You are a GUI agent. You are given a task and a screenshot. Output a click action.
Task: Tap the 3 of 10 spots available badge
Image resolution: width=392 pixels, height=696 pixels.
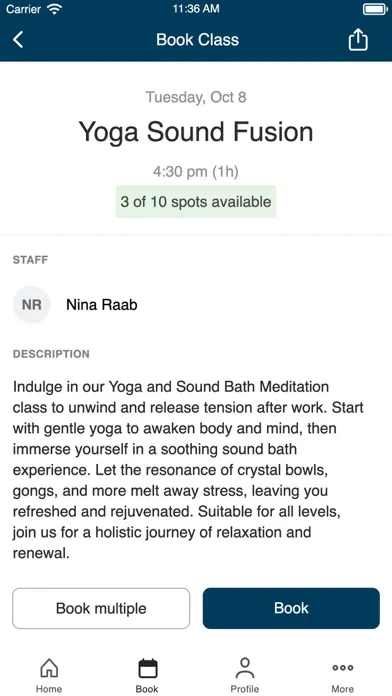[196, 202]
